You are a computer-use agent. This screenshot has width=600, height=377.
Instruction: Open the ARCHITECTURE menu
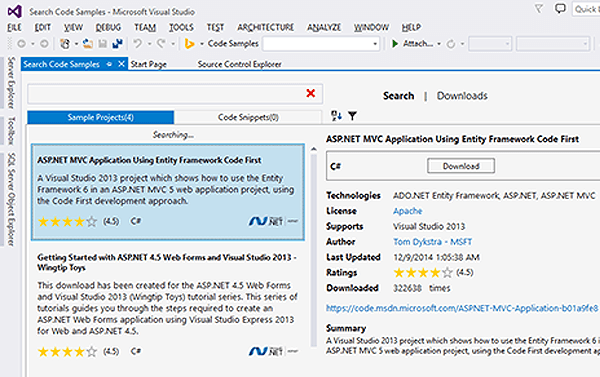tap(266, 28)
